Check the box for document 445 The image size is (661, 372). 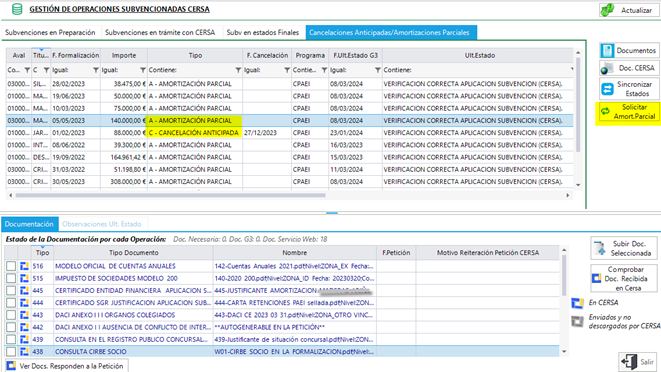(x=11, y=291)
